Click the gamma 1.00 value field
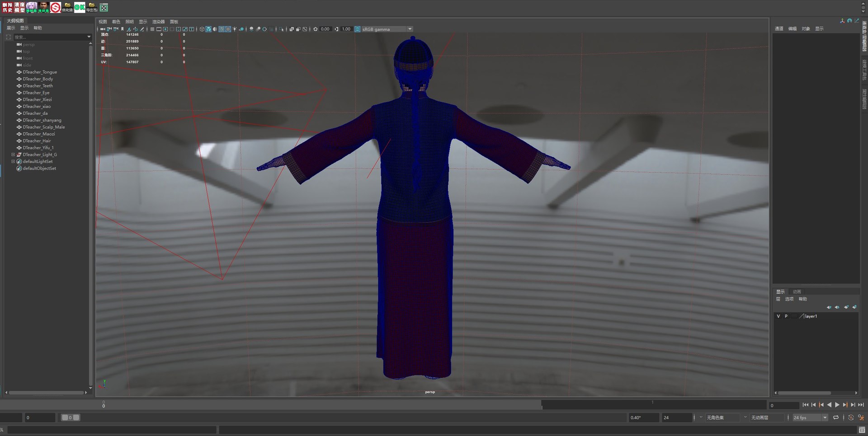This screenshot has width=868, height=436. pyautogui.click(x=346, y=29)
